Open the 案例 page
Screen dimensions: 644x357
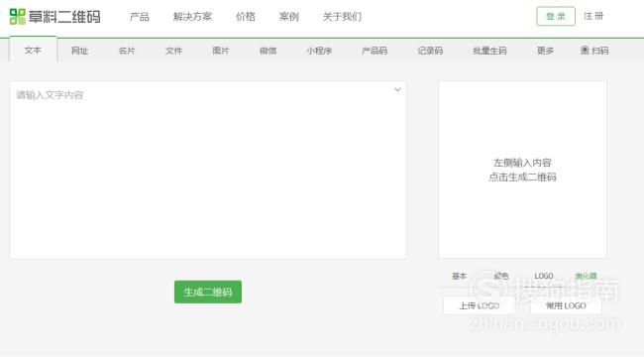pos(289,17)
